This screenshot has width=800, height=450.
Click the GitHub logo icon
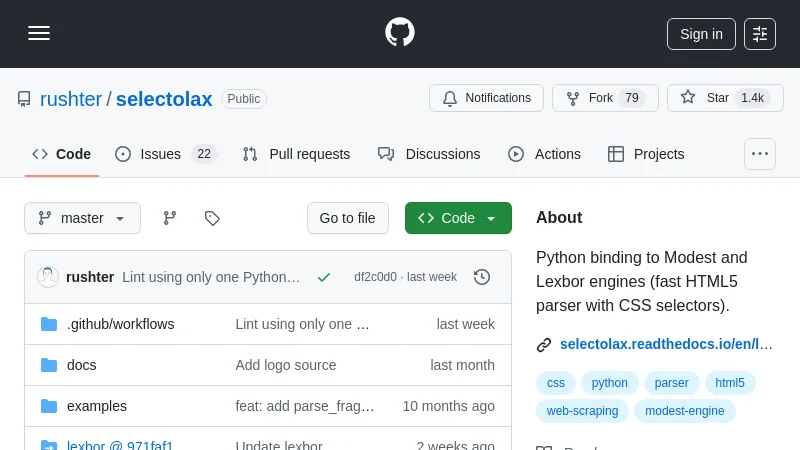400,32
